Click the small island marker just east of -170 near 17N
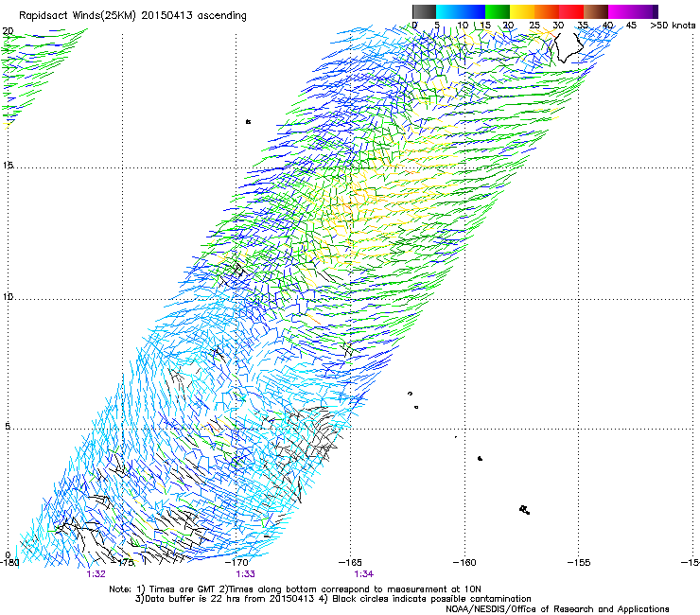This screenshot has width=700, height=615. [248, 121]
